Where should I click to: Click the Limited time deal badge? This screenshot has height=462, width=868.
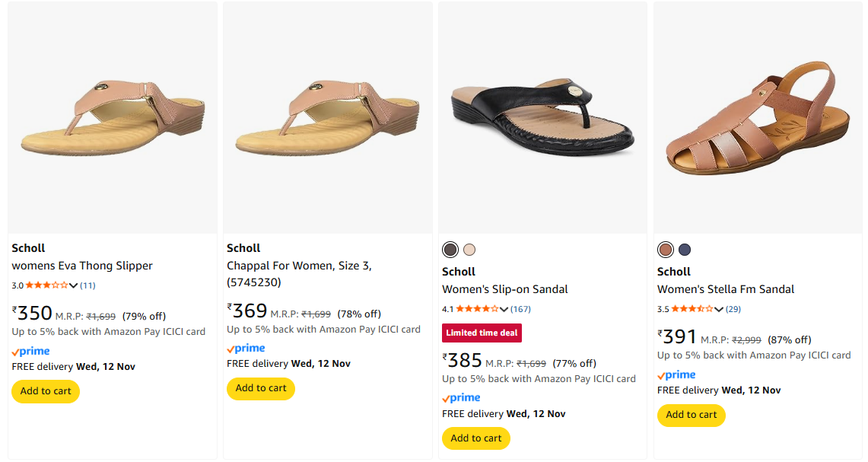click(x=482, y=333)
